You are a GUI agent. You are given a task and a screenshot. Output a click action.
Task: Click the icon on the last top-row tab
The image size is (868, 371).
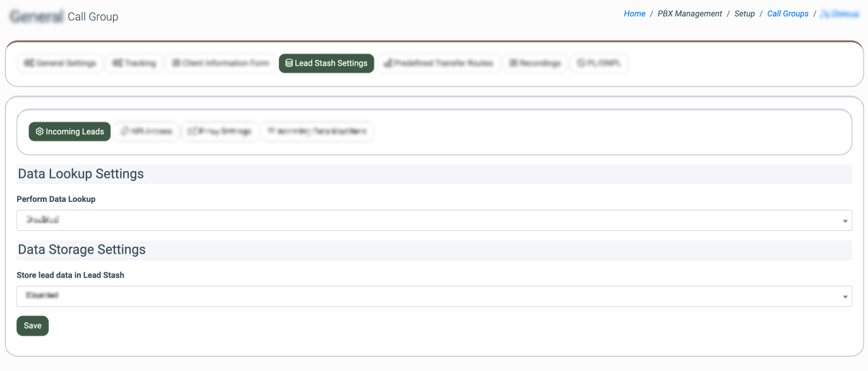pyautogui.click(x=581, y=63)
